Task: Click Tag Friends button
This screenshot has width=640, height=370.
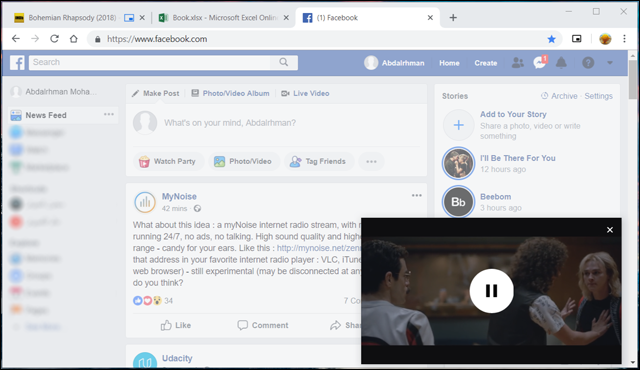Action: tap(319, 161)
